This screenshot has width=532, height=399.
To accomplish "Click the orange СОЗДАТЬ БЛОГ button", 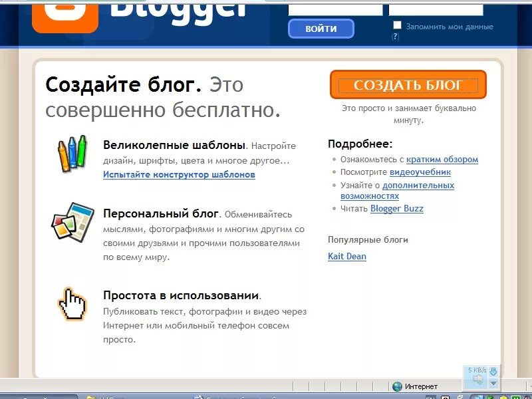I will (408, 85).
